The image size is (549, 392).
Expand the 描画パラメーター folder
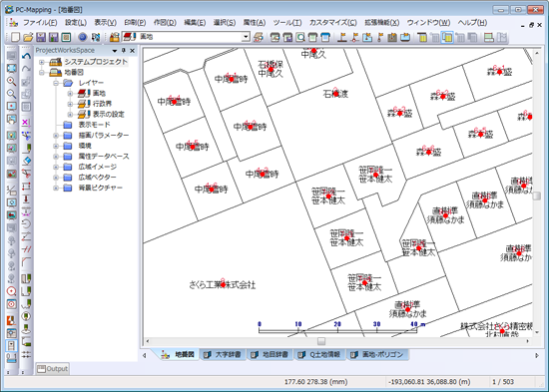(56, 136)
